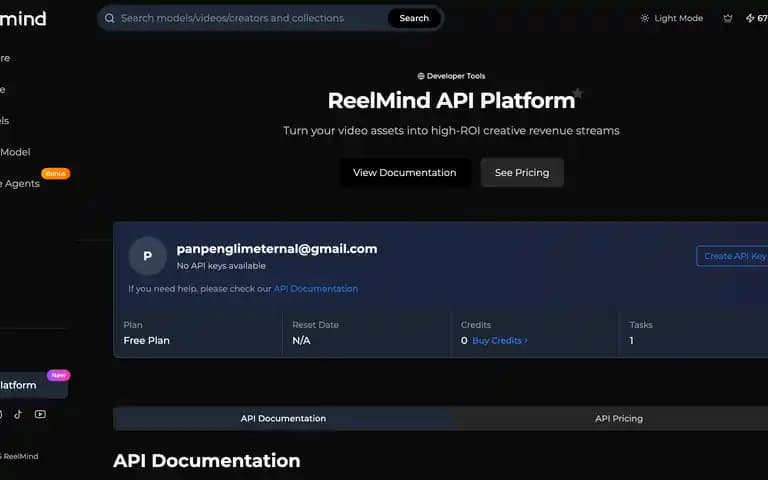The image size is (768, 480).
Task: Open the Agents item in sidebar
Action: tap(20, 183)
